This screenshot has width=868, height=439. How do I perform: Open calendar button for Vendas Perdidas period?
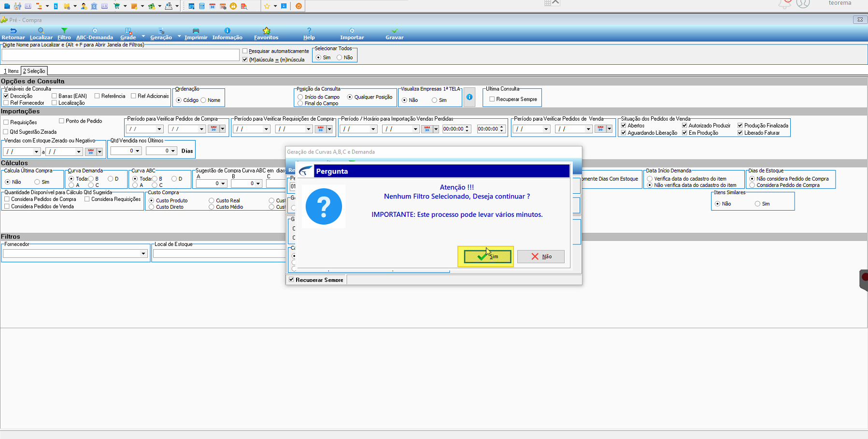tap(427, 129)
